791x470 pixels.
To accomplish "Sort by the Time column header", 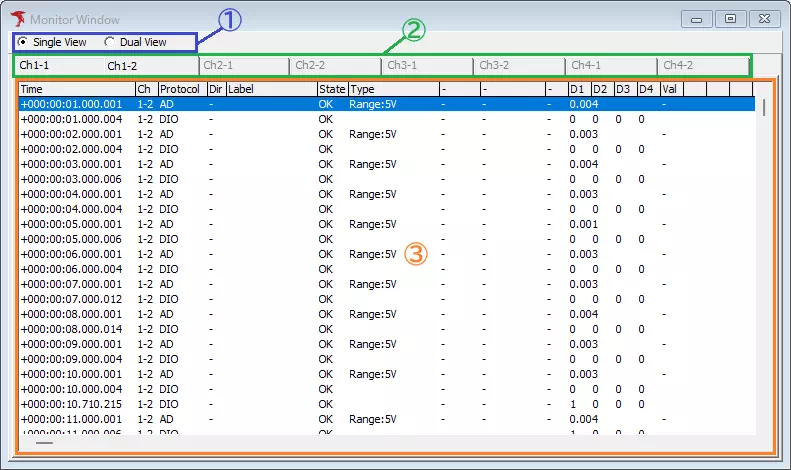I will coord(75,89).
